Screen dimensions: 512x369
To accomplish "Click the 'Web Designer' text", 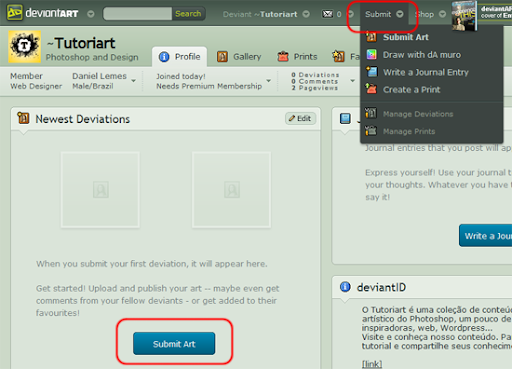I will (x=36, y=86).
